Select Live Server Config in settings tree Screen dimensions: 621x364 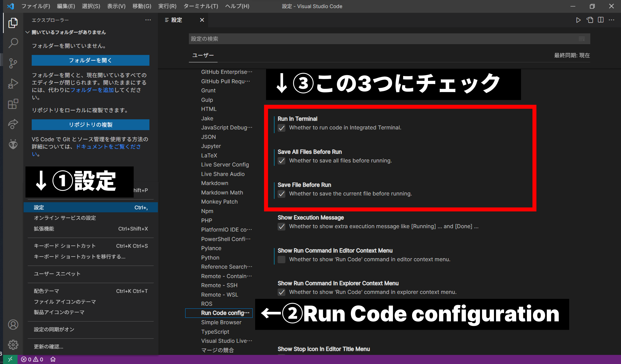(x=225, y=165)
